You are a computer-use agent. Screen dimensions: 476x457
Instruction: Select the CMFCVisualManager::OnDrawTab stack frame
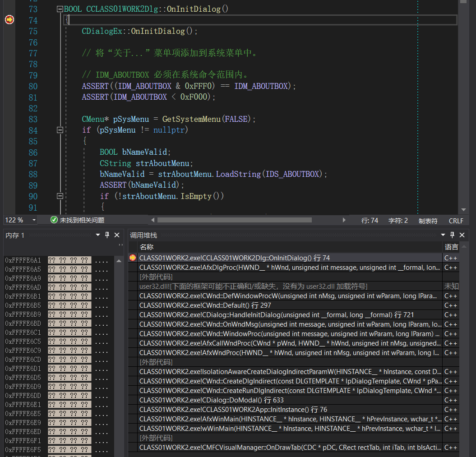[x=290, y=447]
